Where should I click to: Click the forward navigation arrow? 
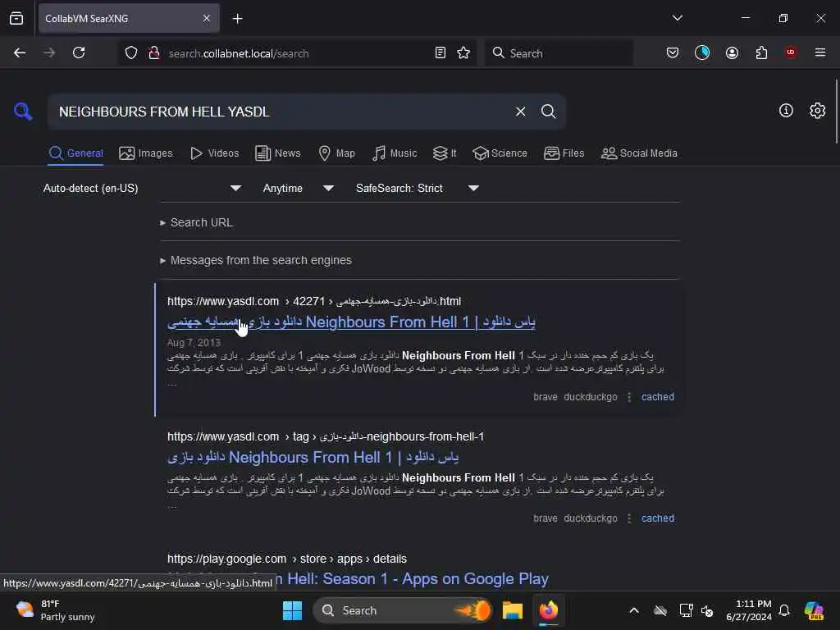(x=49, y=53)
